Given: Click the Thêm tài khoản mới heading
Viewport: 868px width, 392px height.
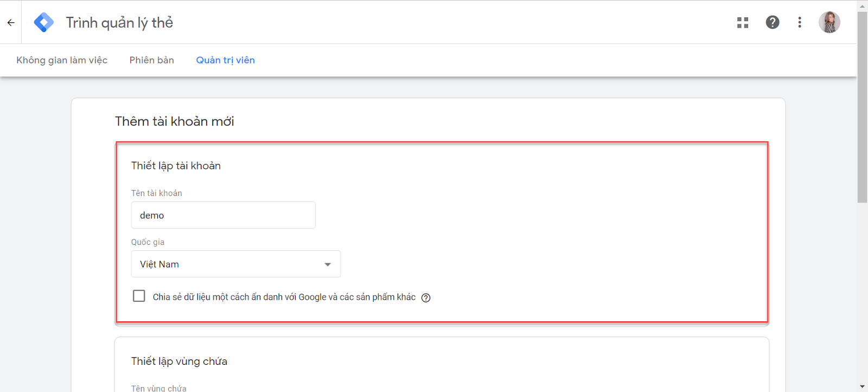Looking at the screenshot, I should (174, 122).
